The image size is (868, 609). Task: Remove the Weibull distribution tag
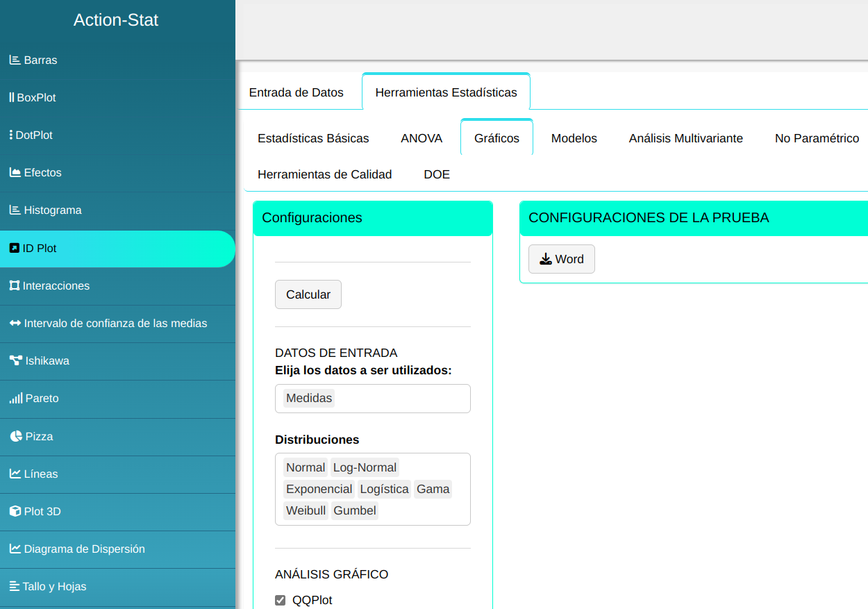306,511
